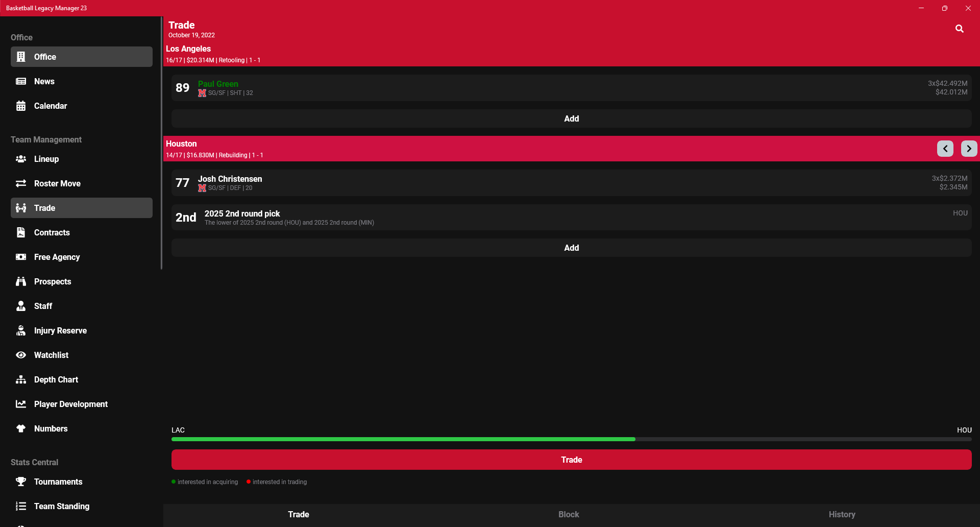Open the Numbers page

point(82,428)
